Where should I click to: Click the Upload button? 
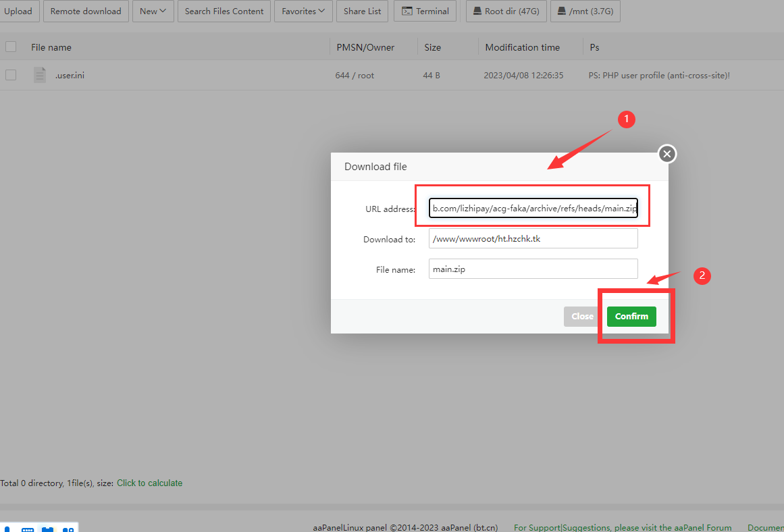point(18,11)
